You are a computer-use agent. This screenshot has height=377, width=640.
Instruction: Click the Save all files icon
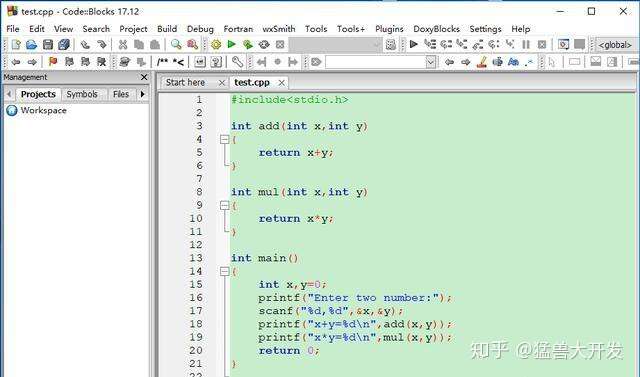64,44
